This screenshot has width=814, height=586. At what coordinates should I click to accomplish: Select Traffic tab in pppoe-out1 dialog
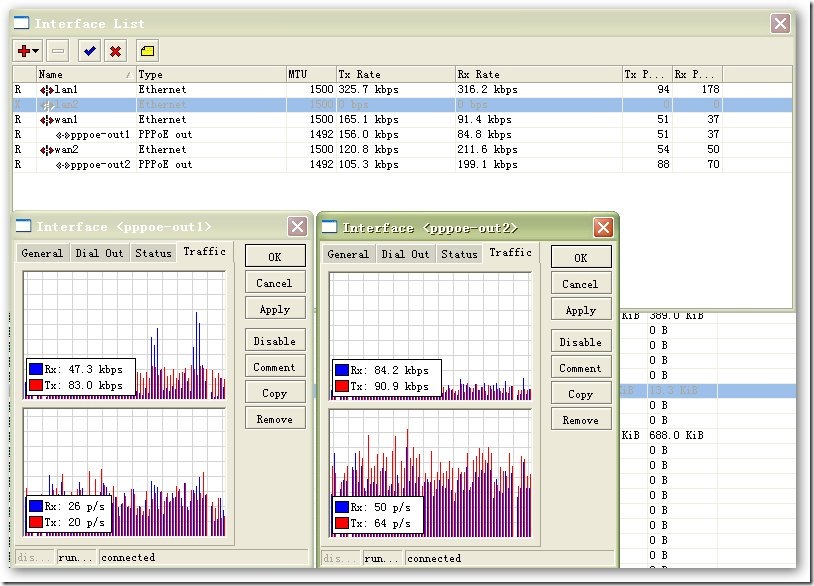tap(205, 252)
